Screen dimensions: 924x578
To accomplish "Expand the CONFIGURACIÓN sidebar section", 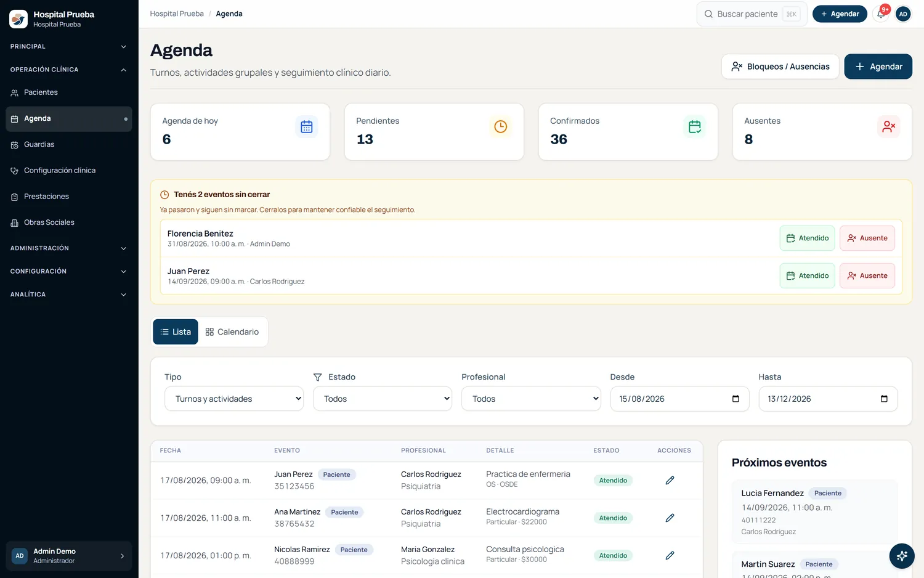I will [x=69, y=271].
